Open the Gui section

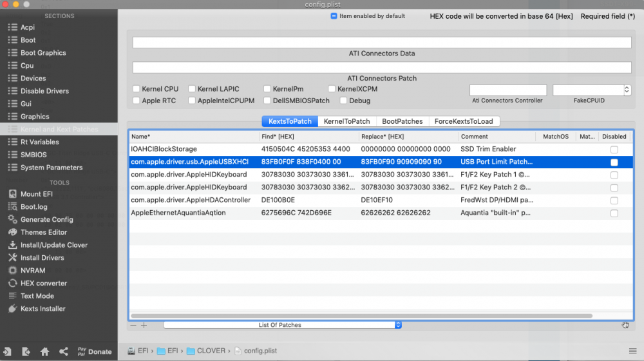click(26, 104)
